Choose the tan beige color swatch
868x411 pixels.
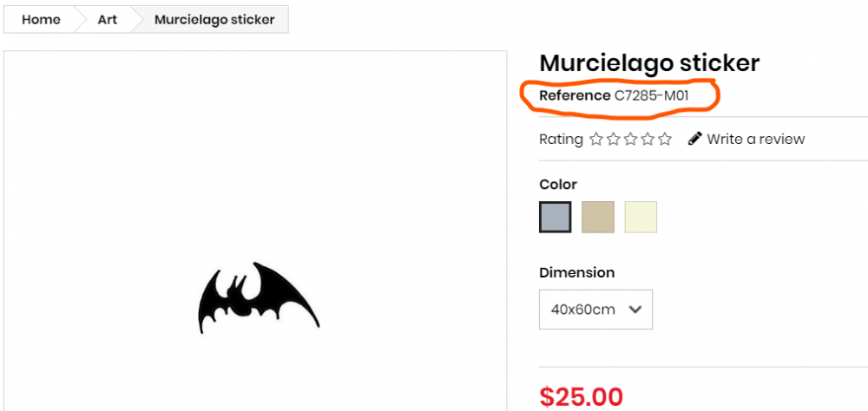[598, 217]
